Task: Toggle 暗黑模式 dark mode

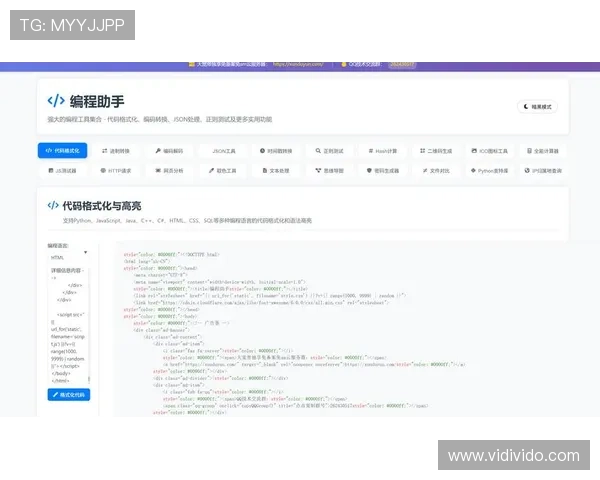Action: pyautogui.click(x=537, y=107)
